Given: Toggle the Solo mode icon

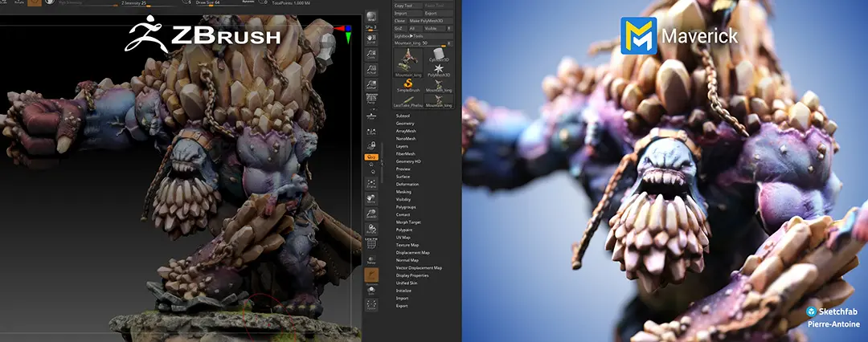Looking at the screenshot, I should pos(371,290).
